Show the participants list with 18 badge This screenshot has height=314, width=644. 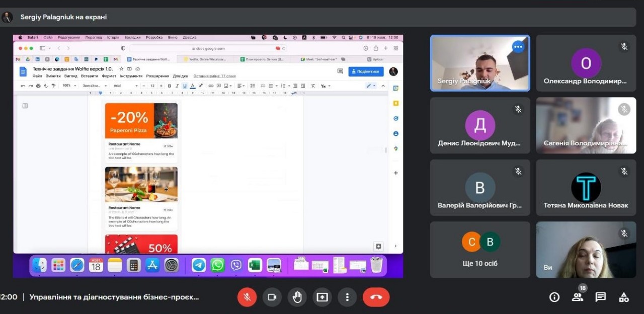click(x=578, y=297)
